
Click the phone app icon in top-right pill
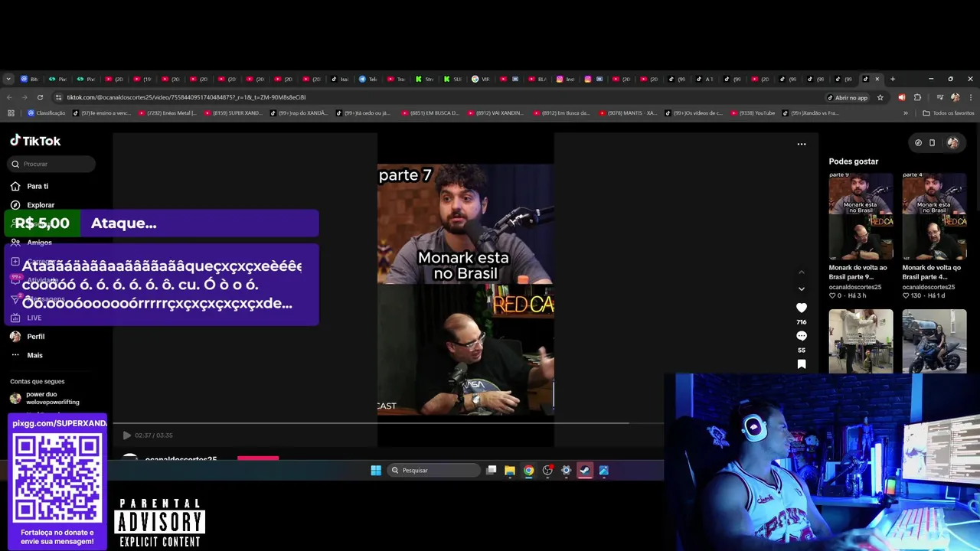(x=932, y=142)
